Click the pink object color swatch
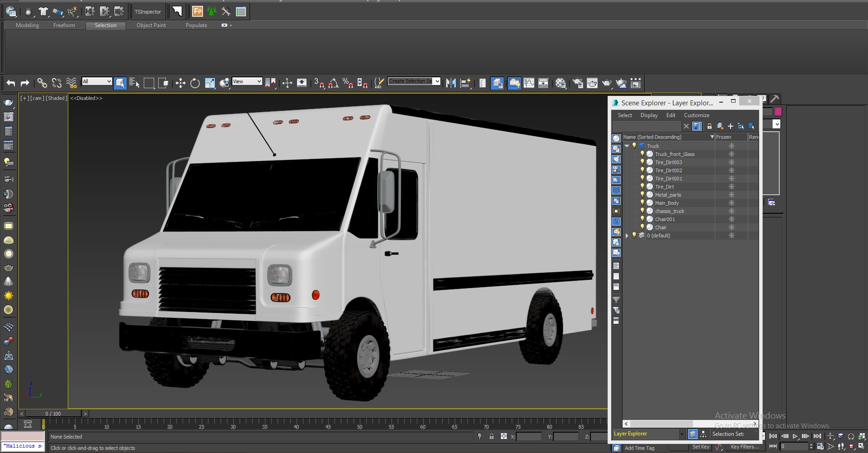The width and height of the screenshot is (868, 453). click(x=778, y=112)
